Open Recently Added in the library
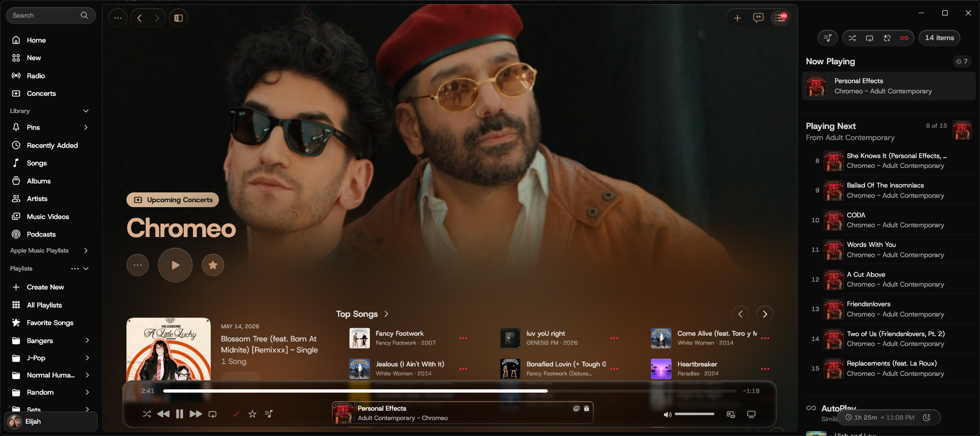The image size is (980, 436). click(51, 145)
